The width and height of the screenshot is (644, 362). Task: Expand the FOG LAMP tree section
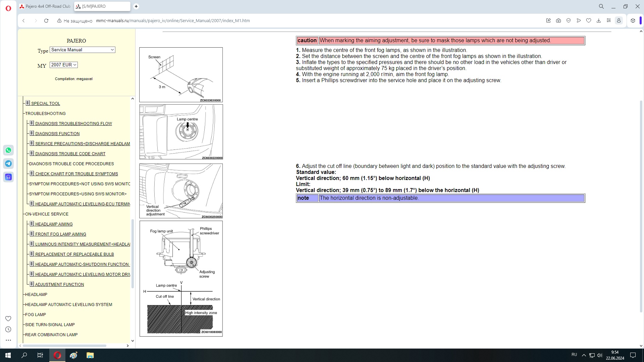pos(35,314)
